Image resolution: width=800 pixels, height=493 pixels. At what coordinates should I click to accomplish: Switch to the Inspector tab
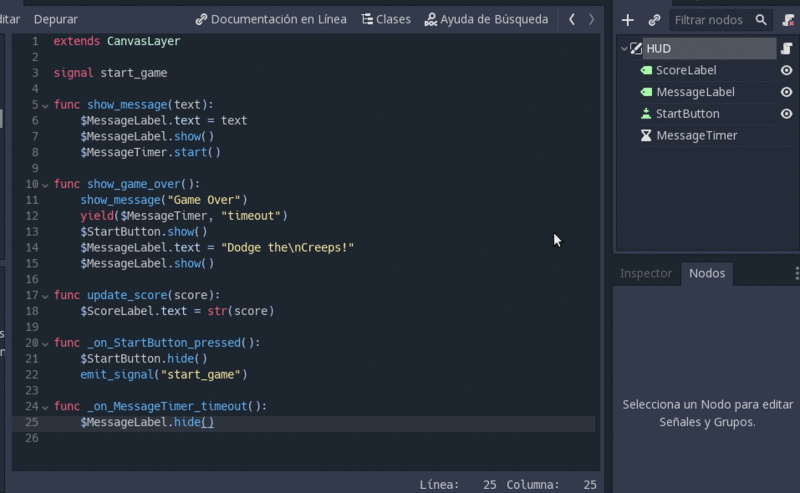pyautogui.click(x=645, y=273)
